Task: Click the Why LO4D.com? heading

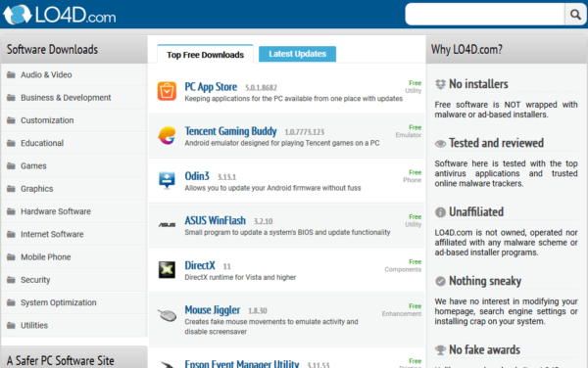Action: tap(466, 49)
